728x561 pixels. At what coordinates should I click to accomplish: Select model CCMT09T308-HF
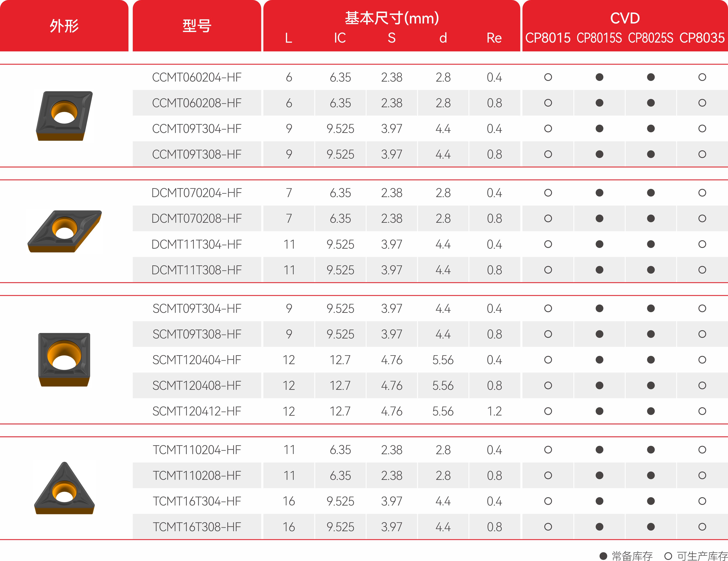click(x=197, y=154)
